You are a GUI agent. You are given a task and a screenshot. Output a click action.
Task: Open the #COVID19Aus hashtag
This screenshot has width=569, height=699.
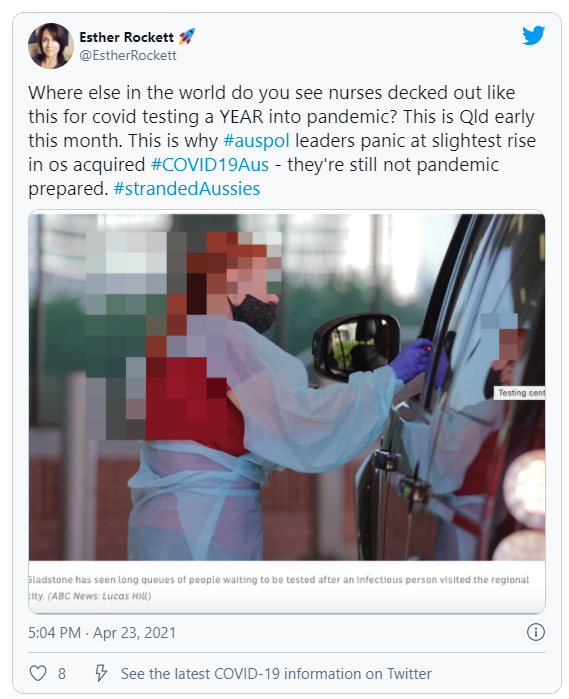(x=210, y=164)
